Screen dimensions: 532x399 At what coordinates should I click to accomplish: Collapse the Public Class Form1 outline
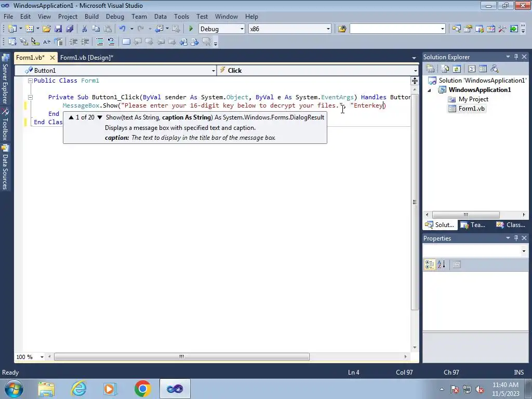coord(30,81)
